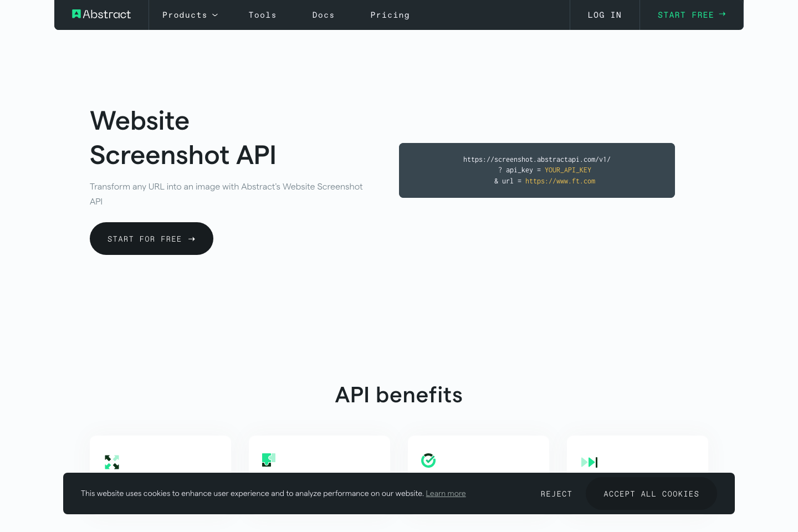
Task: Reject cookies via the REJECT option
Action: coord(556,493)
